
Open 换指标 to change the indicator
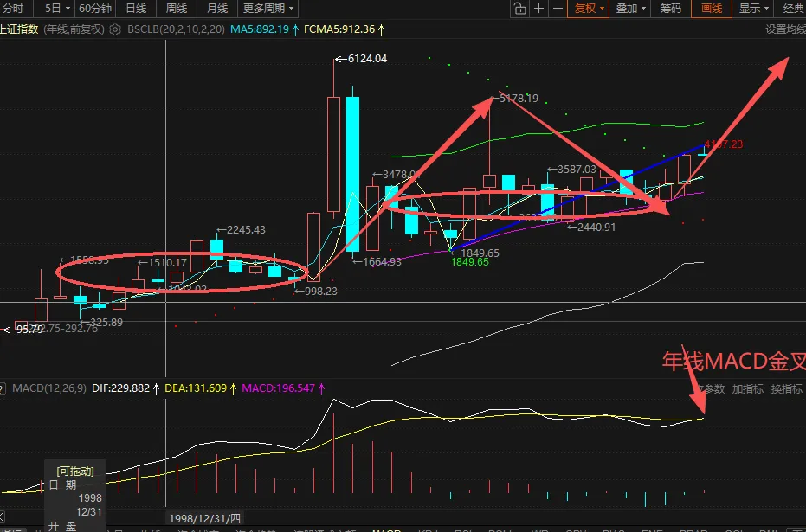click(786, 389)
